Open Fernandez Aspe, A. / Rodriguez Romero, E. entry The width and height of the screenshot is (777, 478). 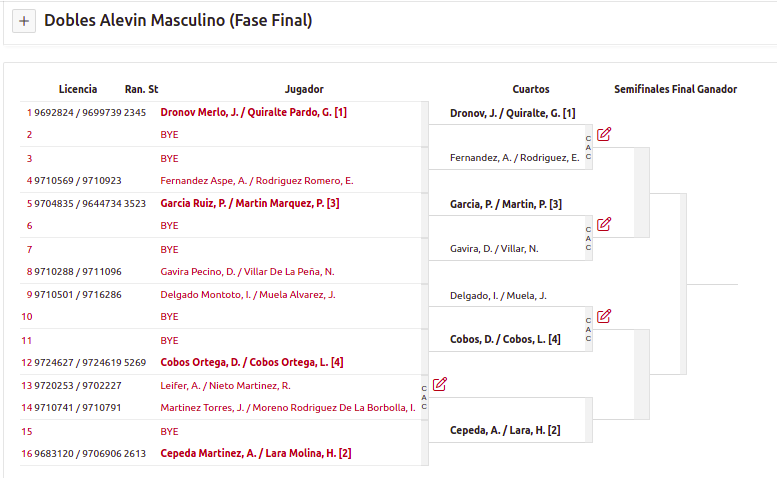(x=257, y=181)
